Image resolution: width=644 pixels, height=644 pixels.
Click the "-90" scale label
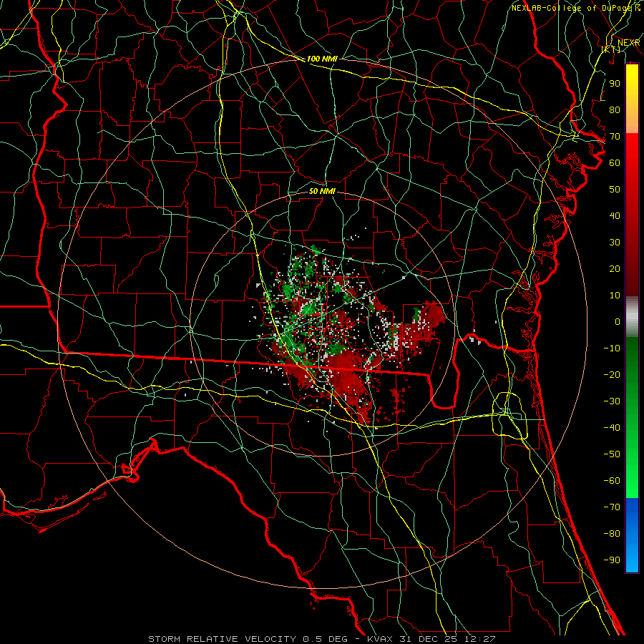pos(612,560)
